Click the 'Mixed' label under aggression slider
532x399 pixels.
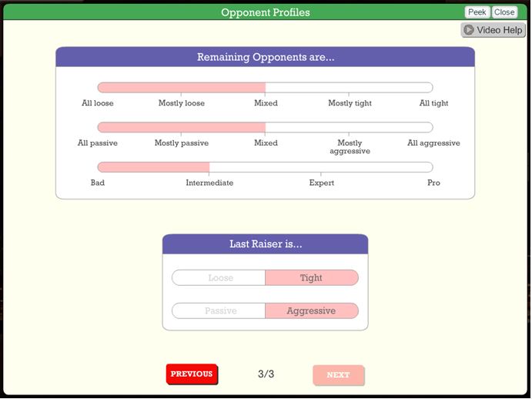(266, 143)
